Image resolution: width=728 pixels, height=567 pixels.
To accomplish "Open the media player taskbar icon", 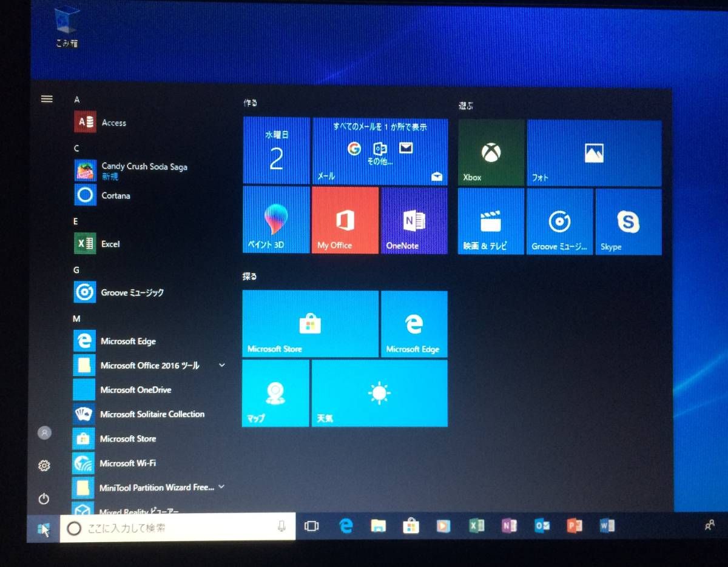I will tap(443, 526).
